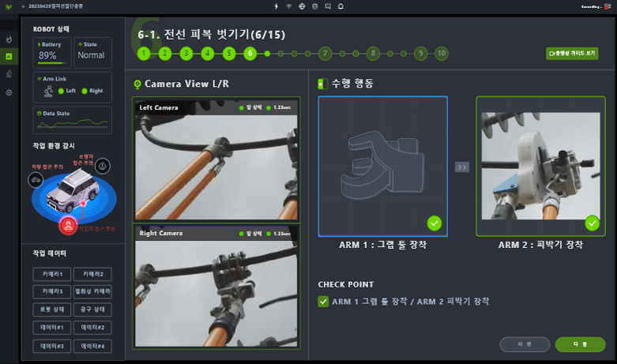Click the vehicle approach tracking icon

[x=36, y=180]
